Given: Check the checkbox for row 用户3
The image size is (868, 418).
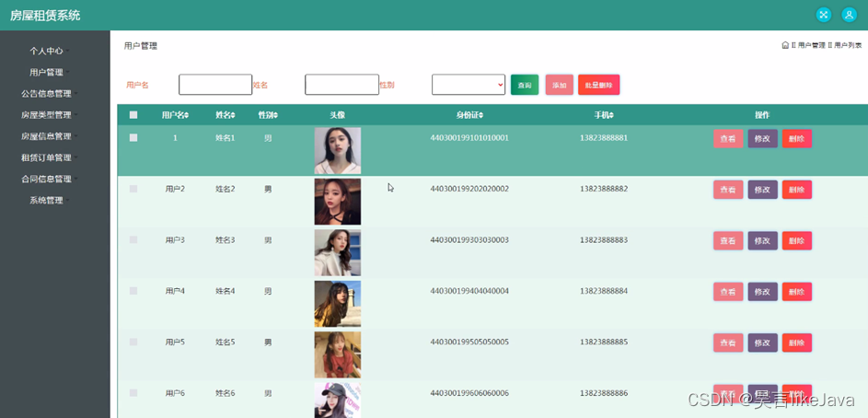Looking at the screenshot, I should 133,239.
